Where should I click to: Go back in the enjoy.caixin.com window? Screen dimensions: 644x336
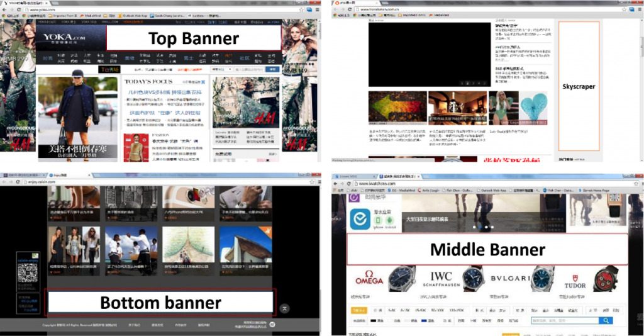4,182
